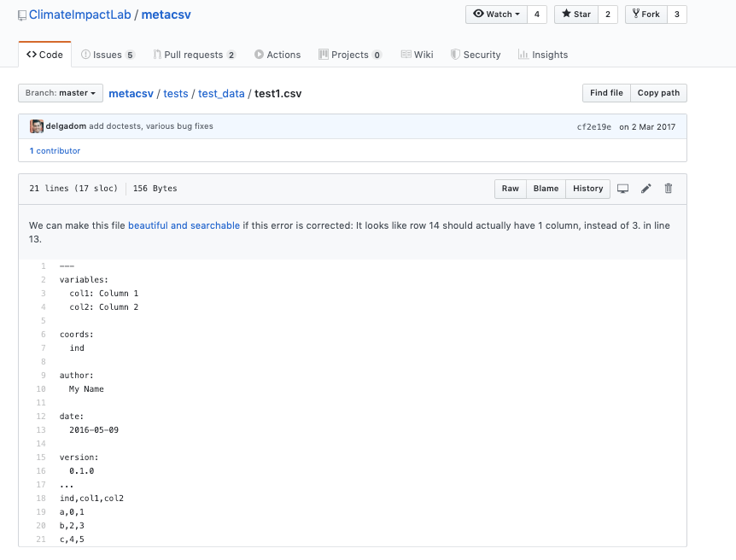Expand the Branch: master dropdown
Viewport: 736px width, 560px height.
pos(60,93)
